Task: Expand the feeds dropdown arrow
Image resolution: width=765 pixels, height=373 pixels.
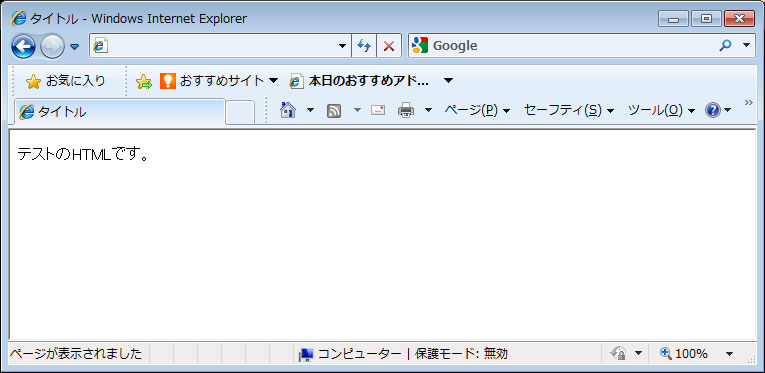Action: [x=357, y=111]
